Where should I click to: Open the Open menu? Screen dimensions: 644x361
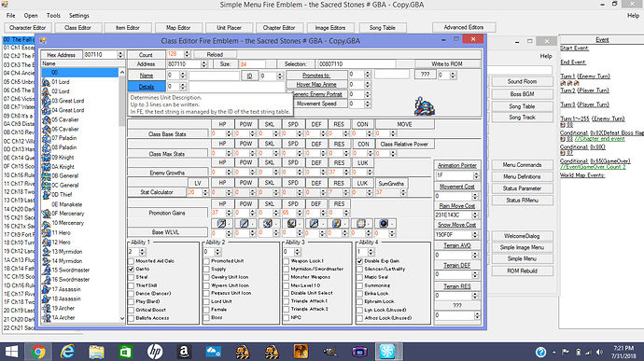point(31,16)
